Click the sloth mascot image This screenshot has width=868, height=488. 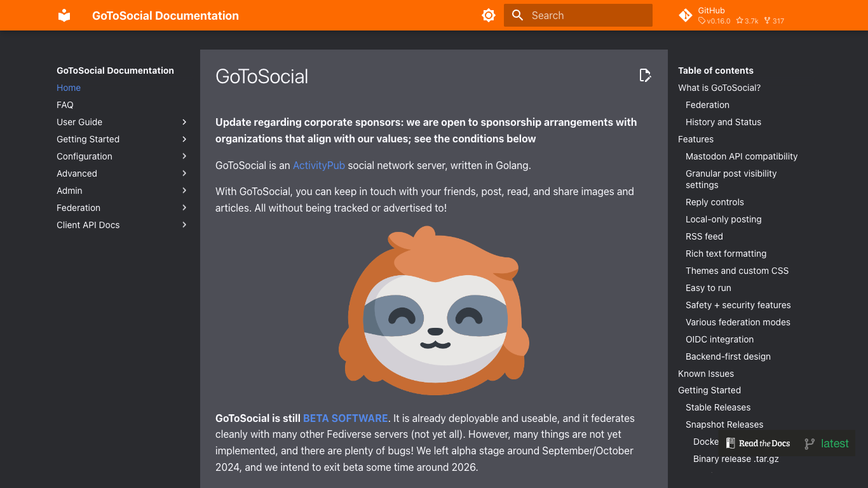(434, 311)
